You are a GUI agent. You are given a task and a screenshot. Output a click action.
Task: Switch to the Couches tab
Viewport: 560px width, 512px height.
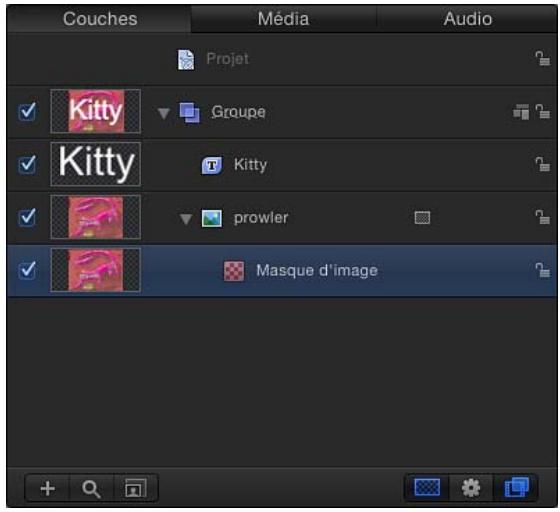click(x=100, y=19)
